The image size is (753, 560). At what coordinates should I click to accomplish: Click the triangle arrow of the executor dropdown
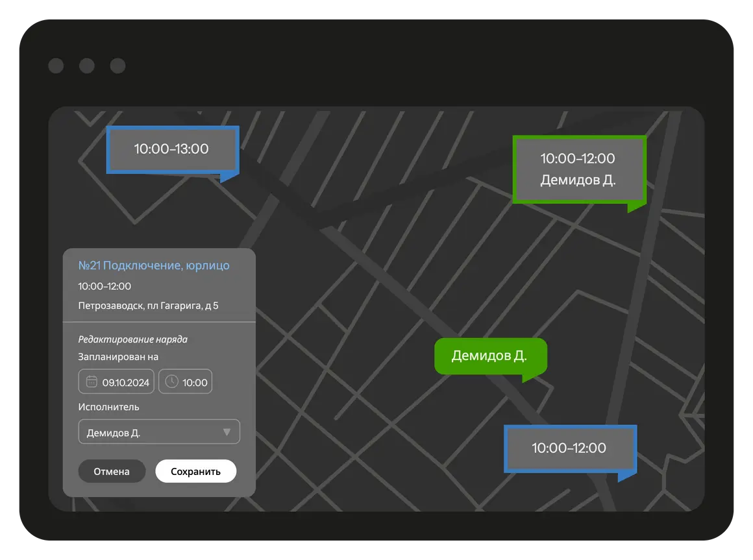point(227,432)
